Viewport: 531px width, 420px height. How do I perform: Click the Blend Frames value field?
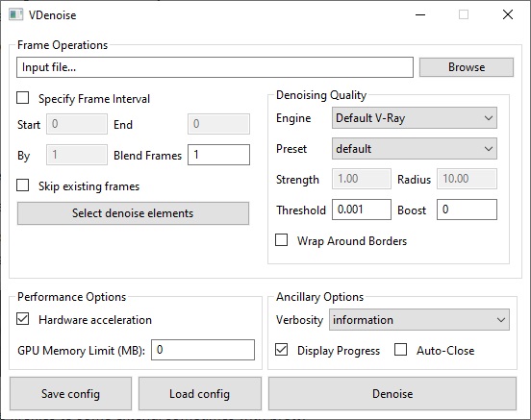tap(218, 155)
